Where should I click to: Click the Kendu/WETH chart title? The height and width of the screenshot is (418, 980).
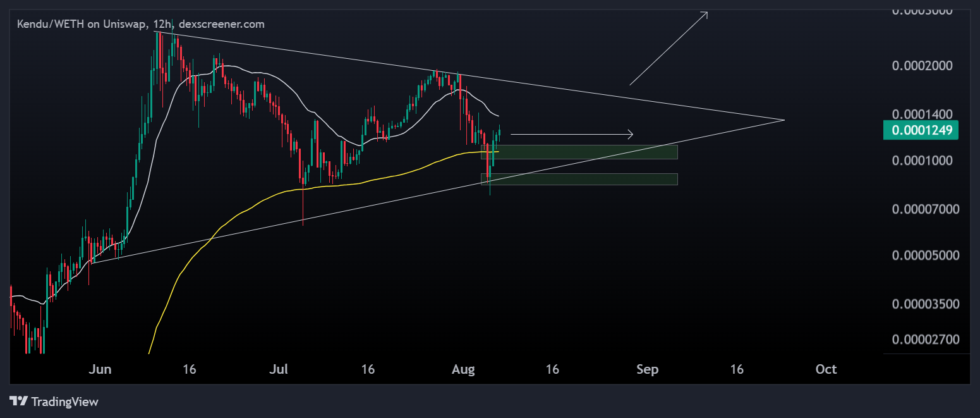(x=140, y=24)
